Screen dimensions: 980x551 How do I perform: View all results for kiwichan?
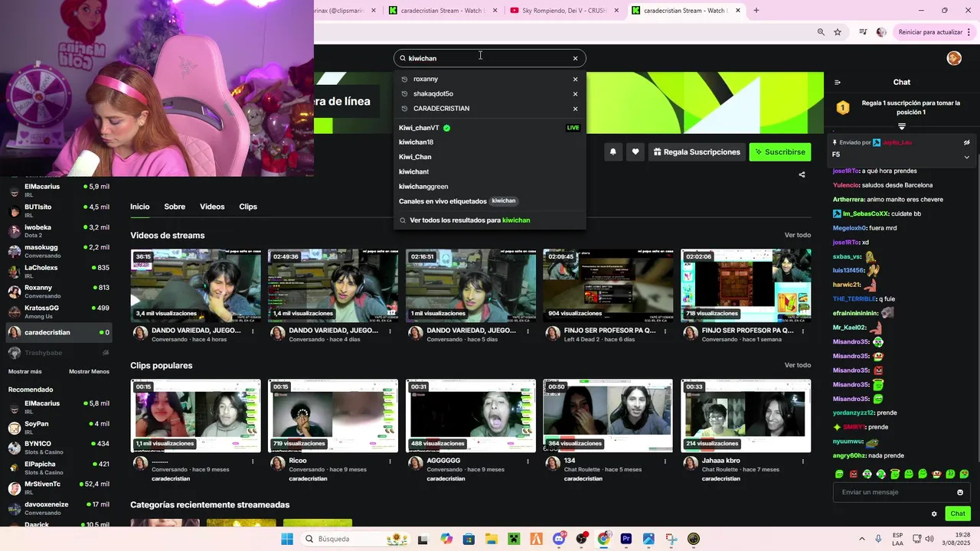tap(490, 220)
